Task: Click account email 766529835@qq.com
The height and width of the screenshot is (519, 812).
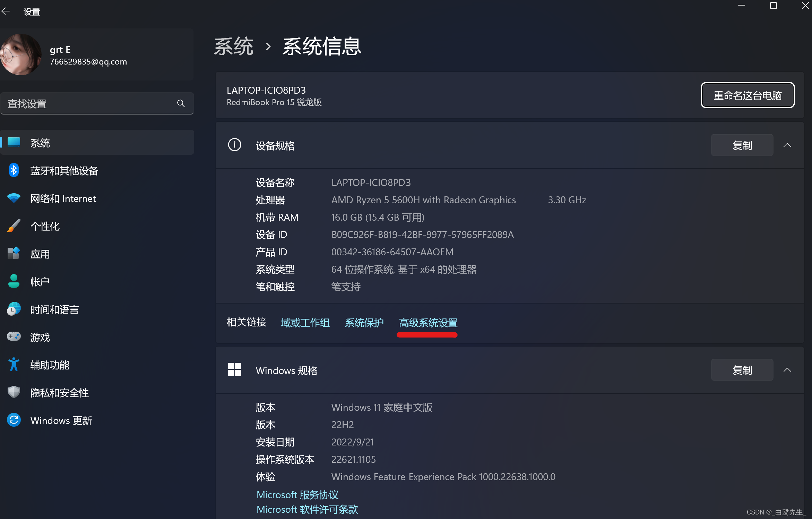Action: point(88,62)
